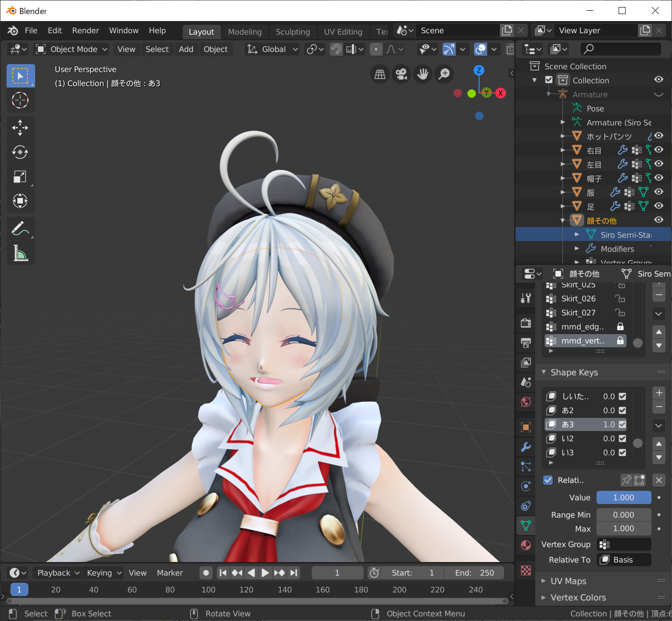The height and width of the screenshot is (621, 672).
Task: Open the View Layer properties tab
Action: 526,363
